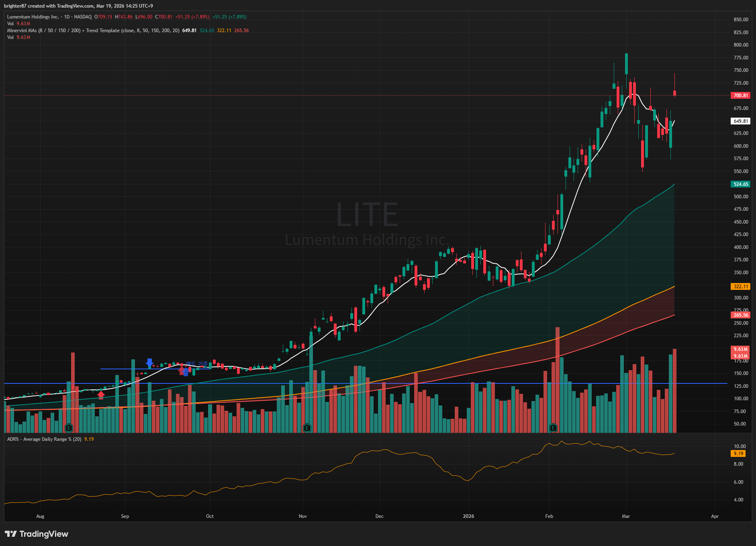The height and width of the screenshot is (546, 756).
Task: Click the earnings marker in early February
Action: pos(553,428)
